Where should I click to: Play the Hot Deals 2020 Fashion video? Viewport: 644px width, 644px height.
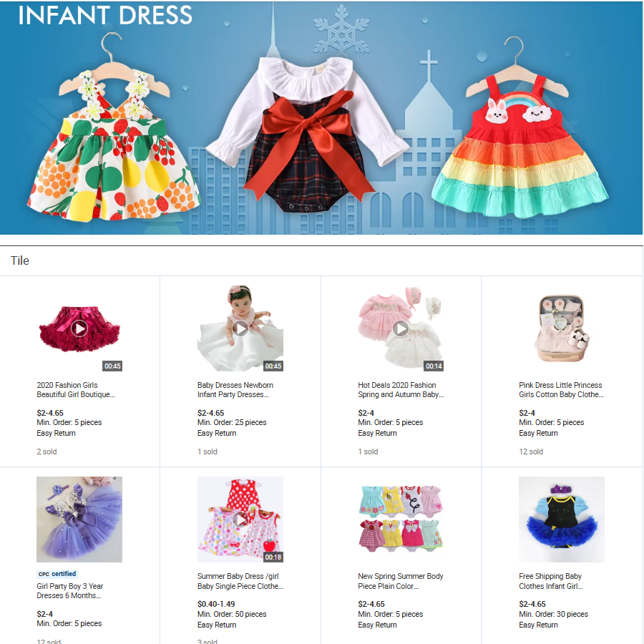[401, 328]
